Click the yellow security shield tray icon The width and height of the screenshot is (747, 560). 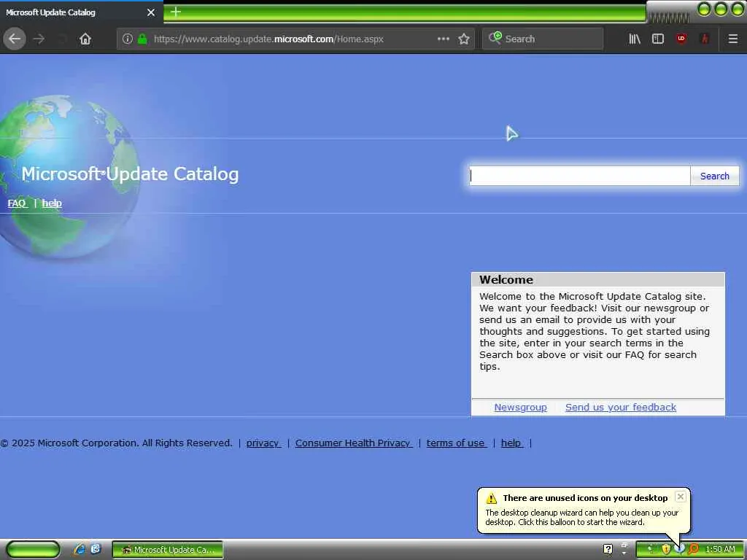666,549
